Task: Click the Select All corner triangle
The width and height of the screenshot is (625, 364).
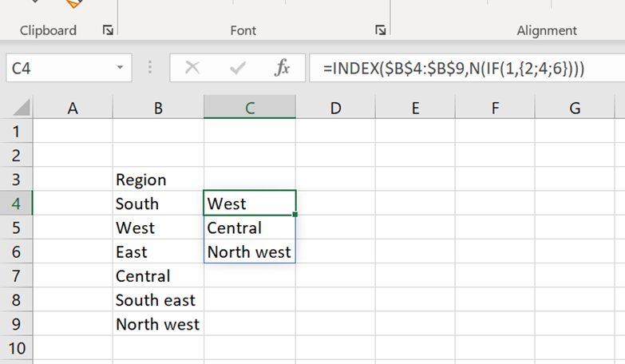Action: point(21,108)
